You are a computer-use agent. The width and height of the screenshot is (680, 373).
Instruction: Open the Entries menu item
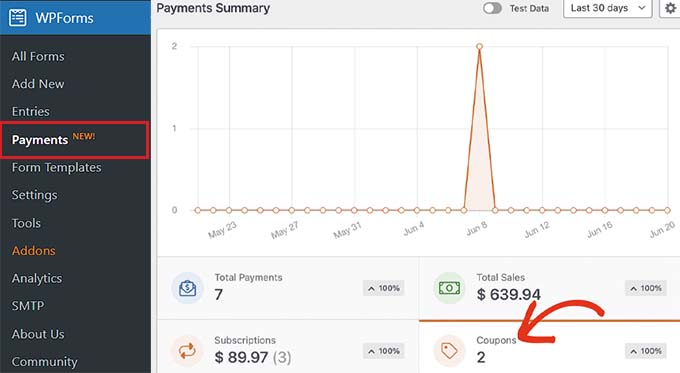click(30, 111)
